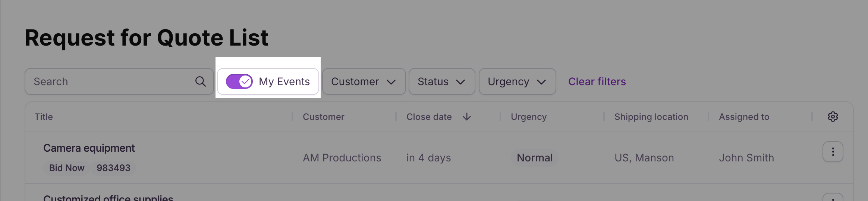Click the Customer filter chevron
The width and height of the screenshot is (868, 201).
[x=391, y=82]
